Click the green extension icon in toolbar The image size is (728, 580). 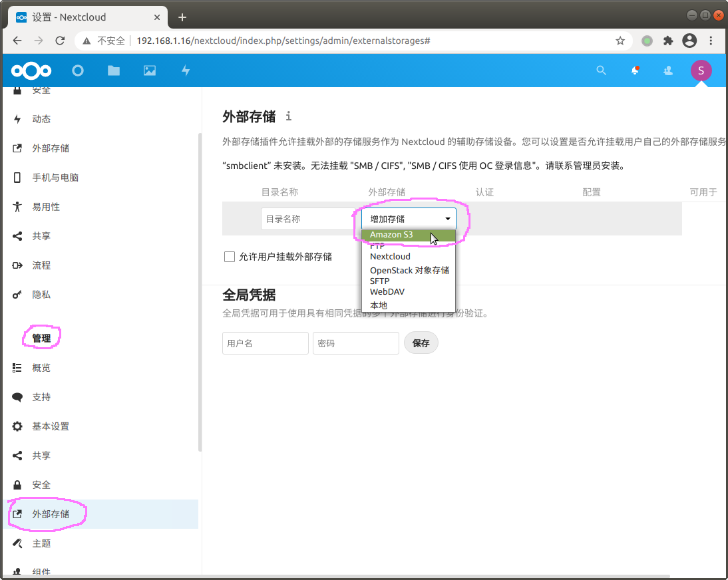tap(647, 41)
